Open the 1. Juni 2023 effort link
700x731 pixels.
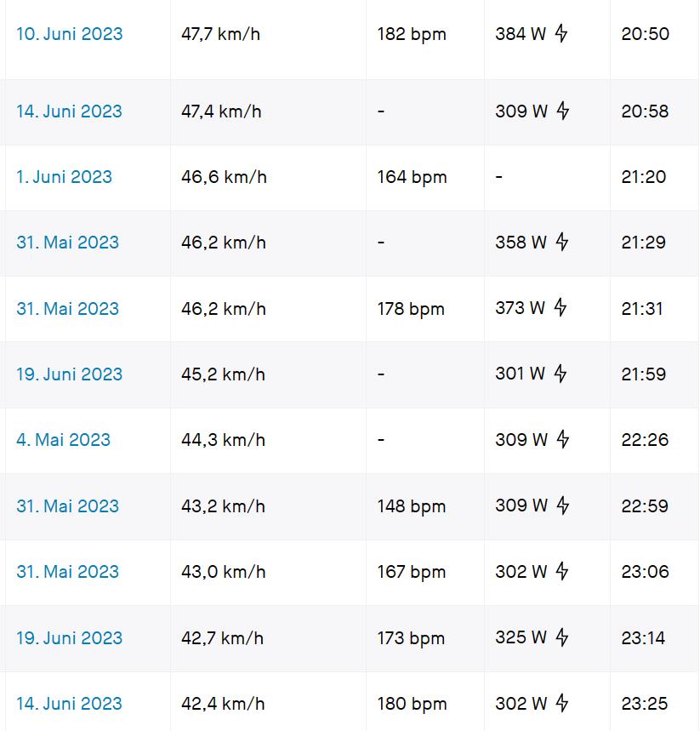(64, 177)
